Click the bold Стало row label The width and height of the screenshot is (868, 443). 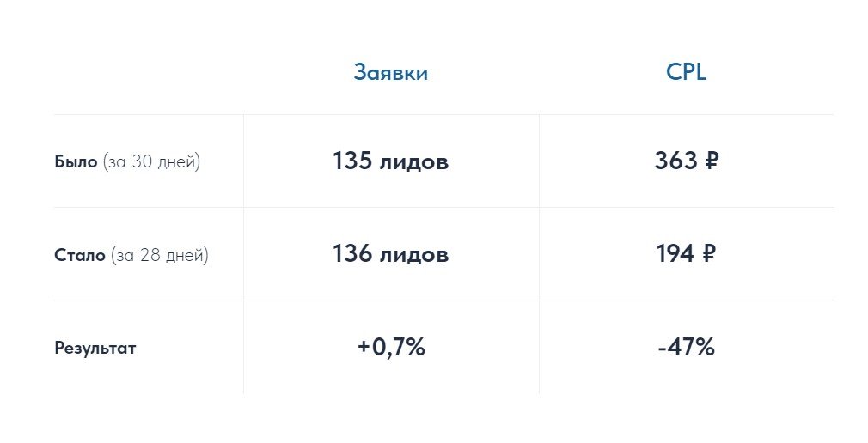[79, 255]
